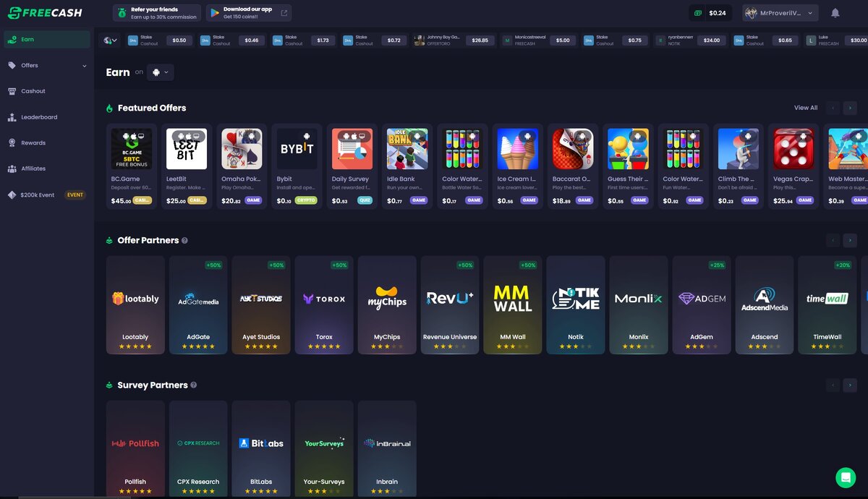
Task: Open the LeetBit featured offer
Action: [187, 166]
